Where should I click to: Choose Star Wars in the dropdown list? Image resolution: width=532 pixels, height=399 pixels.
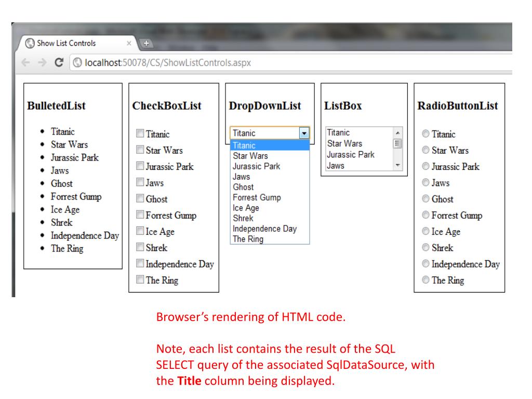[x=270, y=156]
